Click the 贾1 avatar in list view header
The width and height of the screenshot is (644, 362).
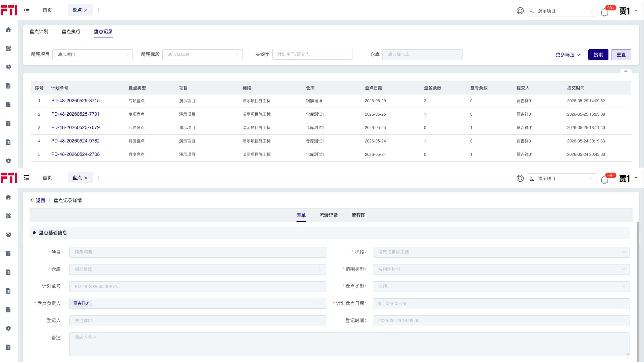(x=625, y=11)
